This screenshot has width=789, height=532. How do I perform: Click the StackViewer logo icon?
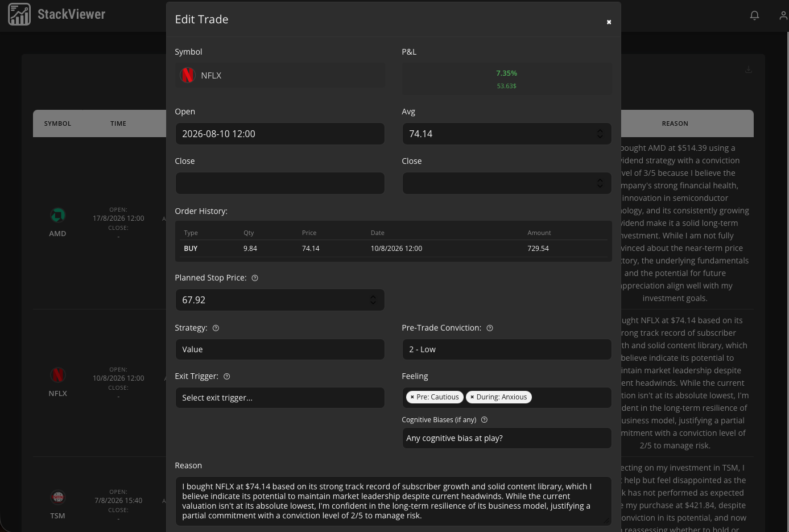pos(19,14)
